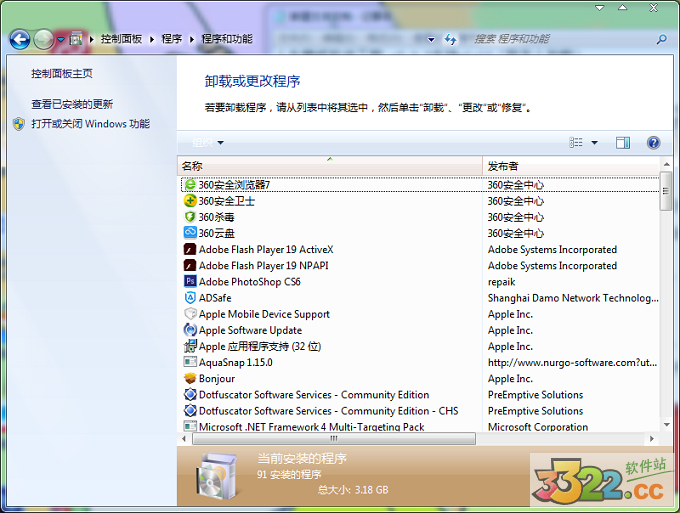Toggle the preview pane icon
Viewport: 680px width, 513px height.
click(623, 143)
